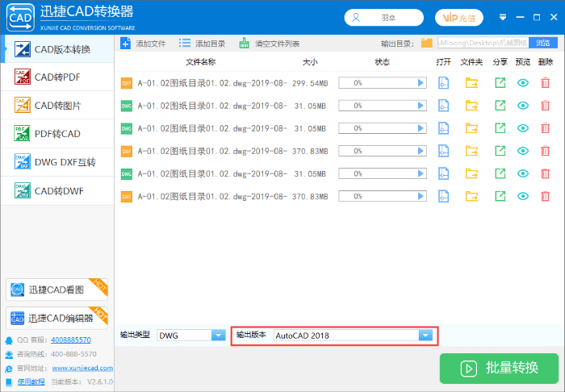Clear the file list with 清空文件列表
The height and width of the screenshot is (392, 565).
tap(269, 44)
